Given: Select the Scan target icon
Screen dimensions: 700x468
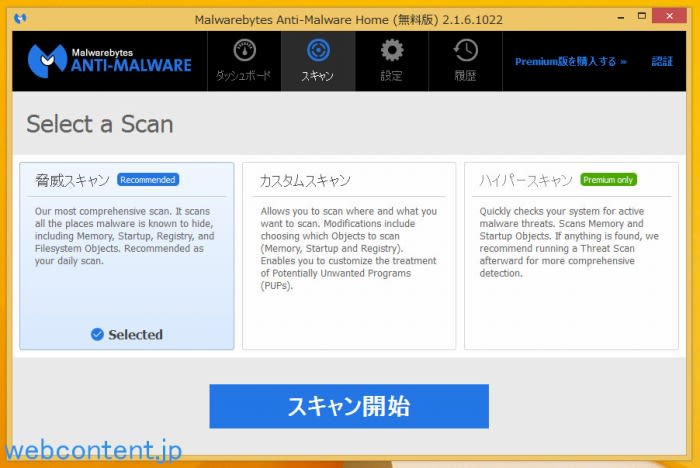Looking at the screenshot, I should (x=318, y=50).
